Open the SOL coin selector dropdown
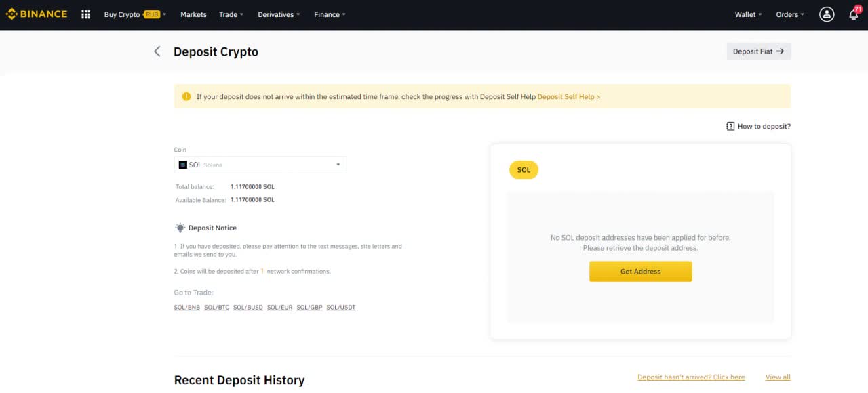Image resolution: width=868 pixels, height=393 pixels. 260,165
